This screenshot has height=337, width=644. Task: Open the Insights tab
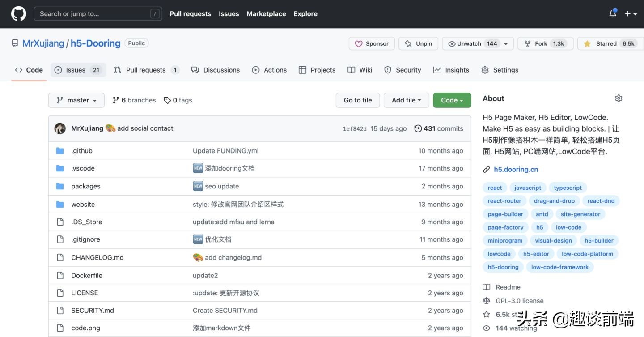(451, 70)
